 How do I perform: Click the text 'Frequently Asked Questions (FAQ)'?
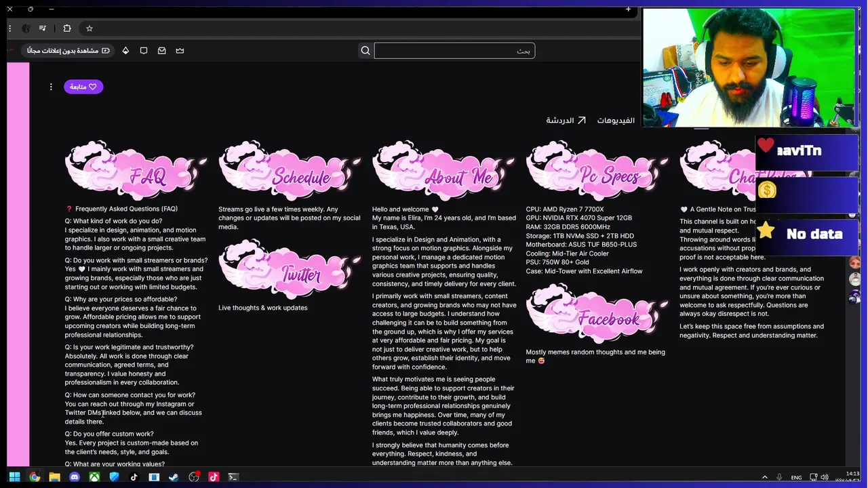(126, 209)
